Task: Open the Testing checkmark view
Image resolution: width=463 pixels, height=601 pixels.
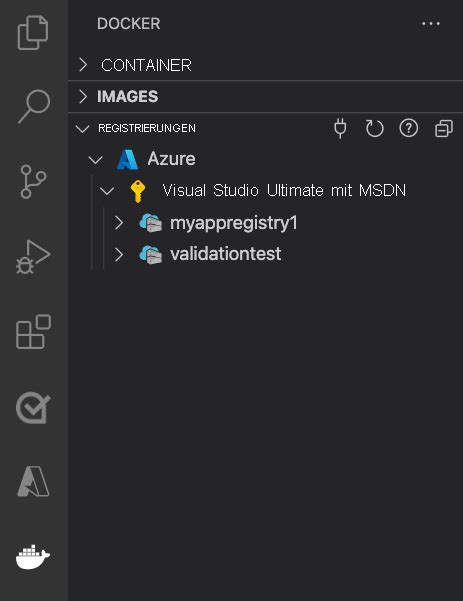Action: pos(33,407)
